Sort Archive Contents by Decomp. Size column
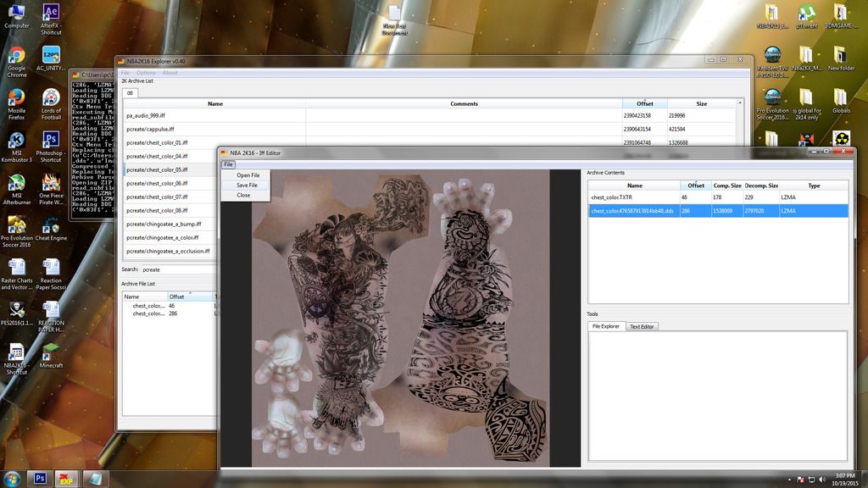The width and height of the screenshot is (868, 488). point(761,186)
